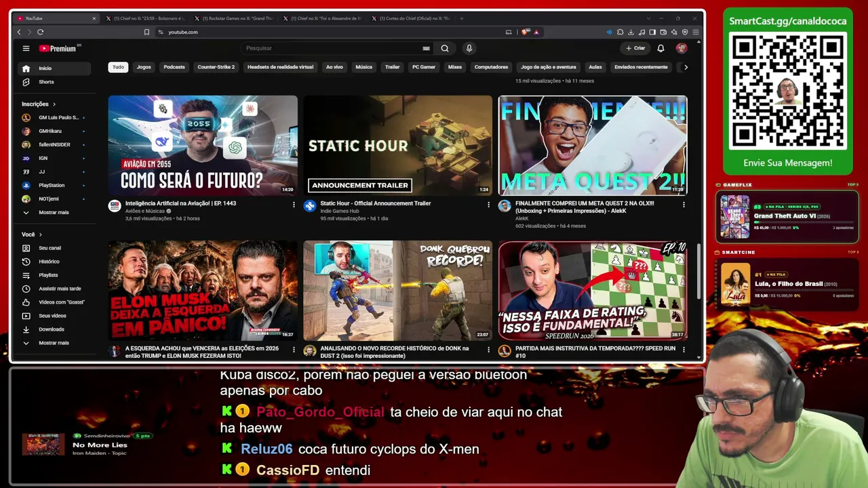Open the IGN subscription channel

[x=54, y=158]
